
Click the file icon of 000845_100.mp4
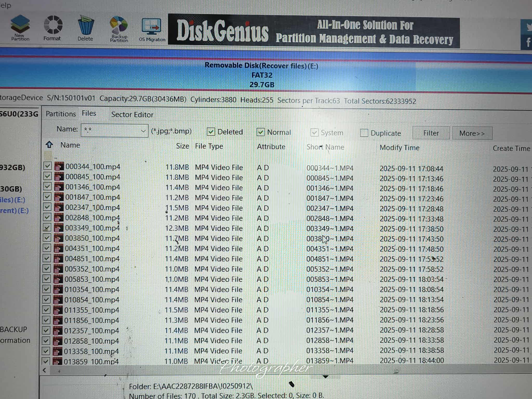(x=59, y=177)
